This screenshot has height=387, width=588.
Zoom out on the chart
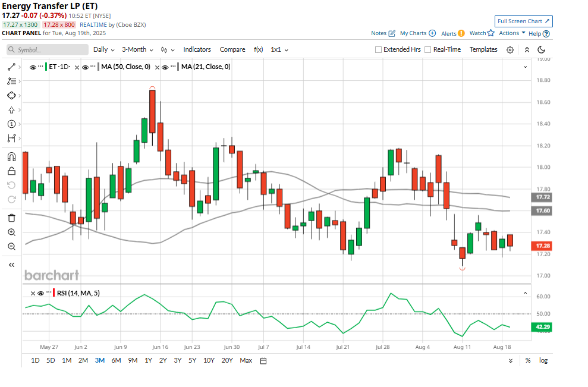tap(11, 246)
